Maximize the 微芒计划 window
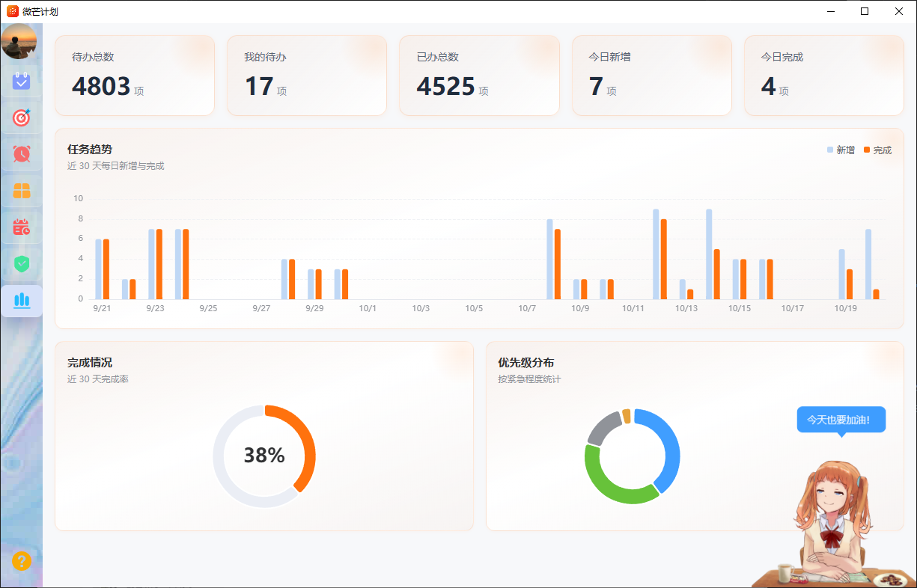Screen dimensions: 917x588 [x=865, y=11]
